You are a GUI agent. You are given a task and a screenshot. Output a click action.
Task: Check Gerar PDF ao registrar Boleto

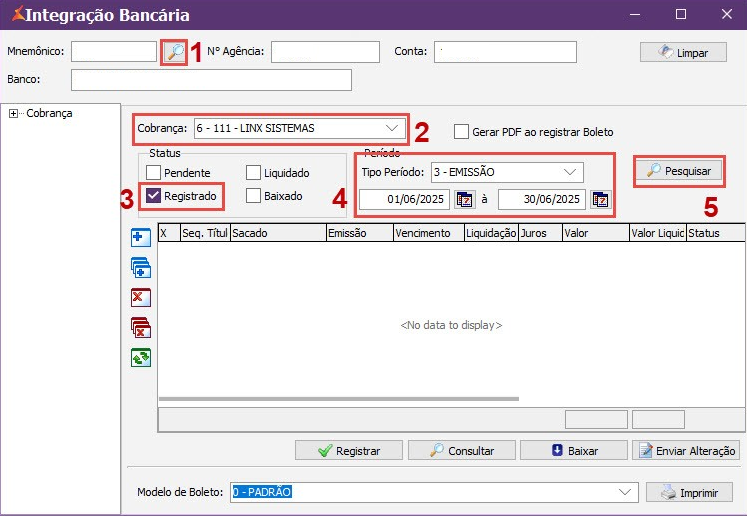[x=461, y=132]
